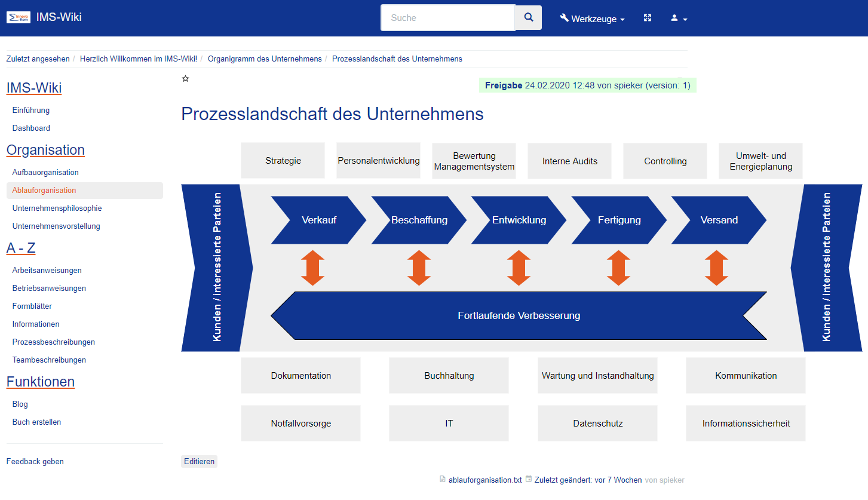Click inside the Suche search field
This screenshot has height=500, width=868.
(x=447, y=17)
